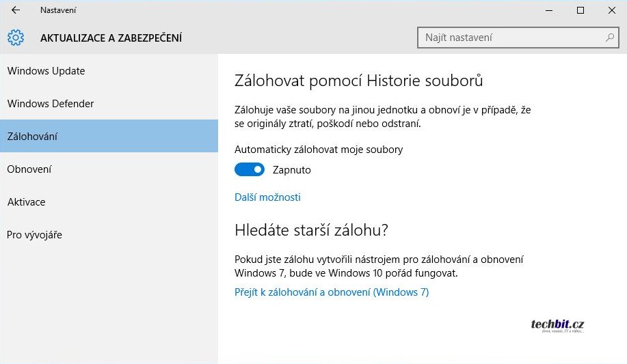Maximize the Nastavení window

(x=581, y=10)
